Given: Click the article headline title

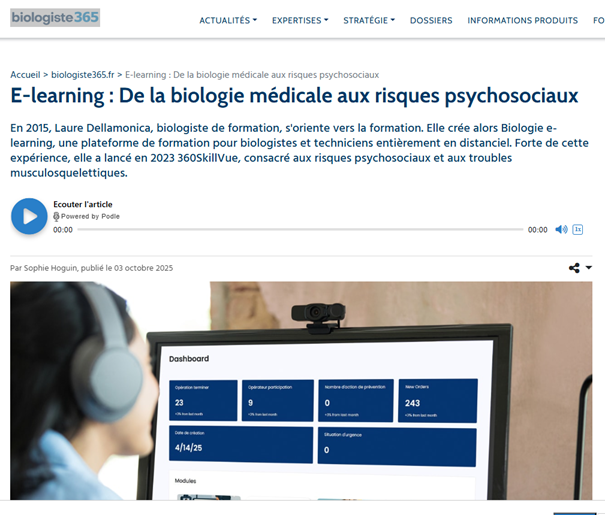Looking at the screenshot, I should click(x=294, y=96).
